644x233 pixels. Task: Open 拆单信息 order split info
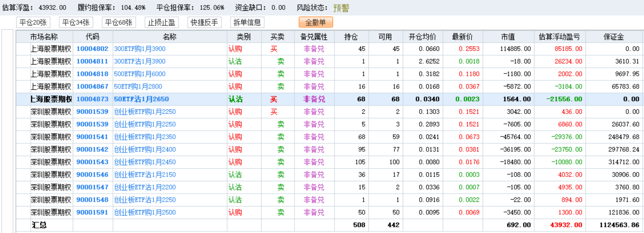pos(247,22)
